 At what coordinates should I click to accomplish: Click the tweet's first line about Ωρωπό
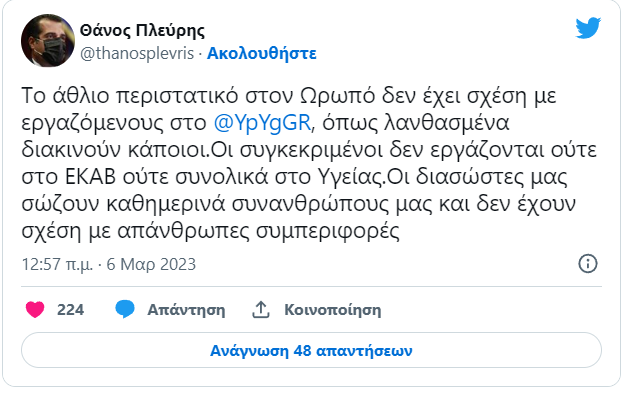(x=289, y=96)
